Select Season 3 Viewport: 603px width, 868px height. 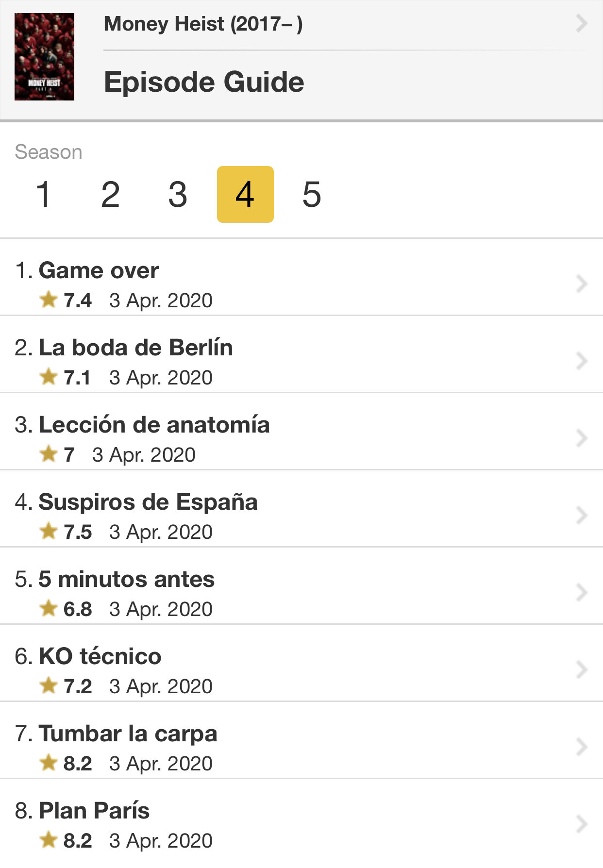[178, 194]
